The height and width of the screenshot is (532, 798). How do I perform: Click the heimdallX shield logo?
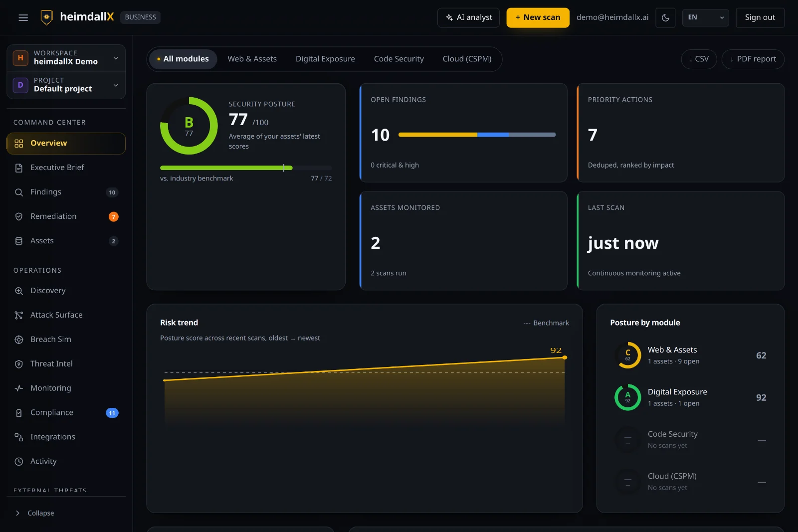pyautogui.click(x=46, y=17)
